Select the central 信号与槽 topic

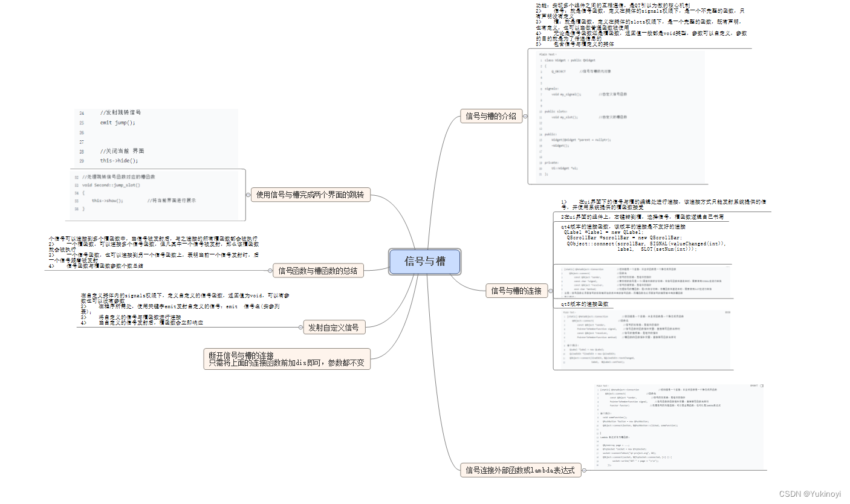click(425, 262)
